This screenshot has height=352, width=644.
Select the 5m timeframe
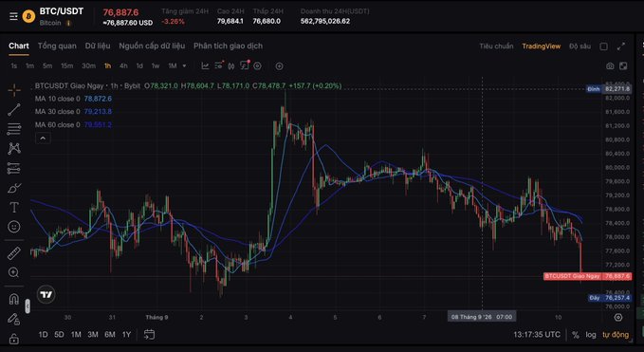(x=47, y=65)
